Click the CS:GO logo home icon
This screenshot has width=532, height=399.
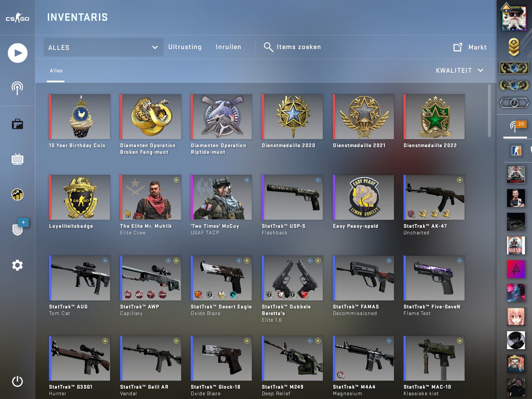click(17, 18)
